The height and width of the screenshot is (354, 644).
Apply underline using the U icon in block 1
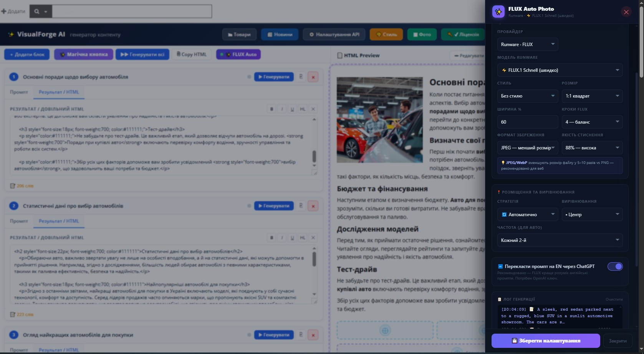click(x=292, y=109)
